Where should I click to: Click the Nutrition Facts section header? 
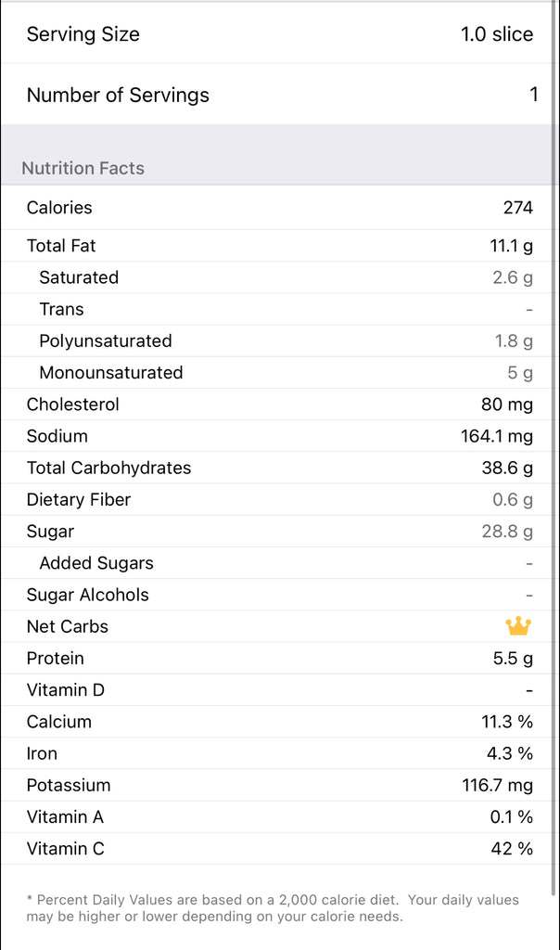pyautogui.click(x=83, y=168)
